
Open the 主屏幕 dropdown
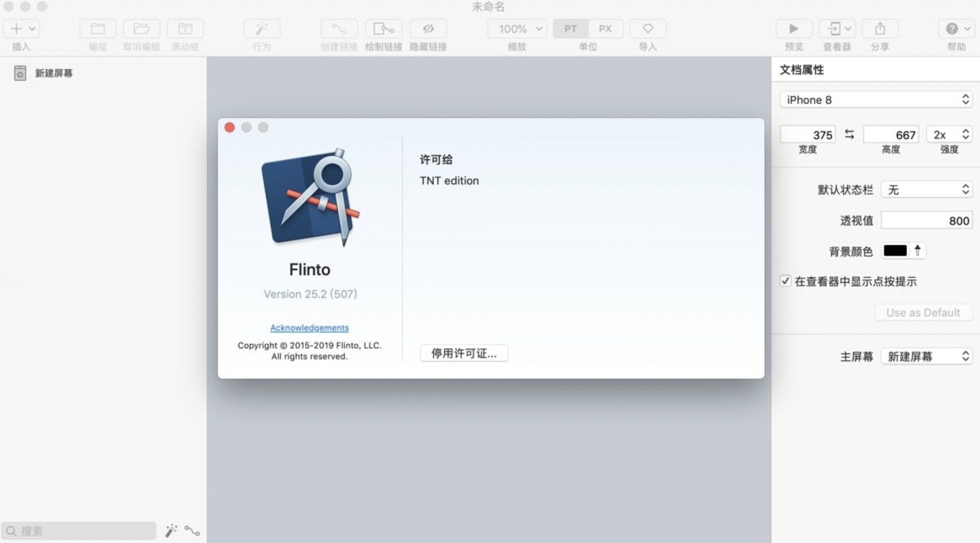[927, 356]
